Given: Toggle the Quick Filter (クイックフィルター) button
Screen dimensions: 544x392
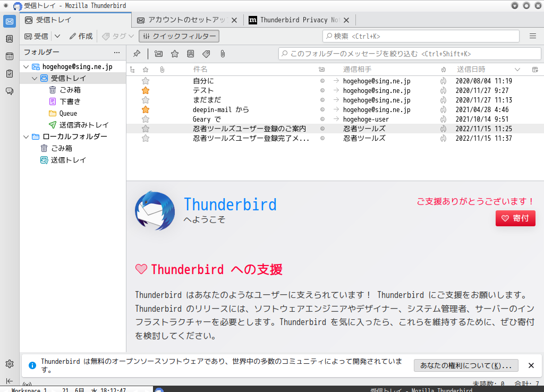Looking at the screenshot, I should (179, 36).
